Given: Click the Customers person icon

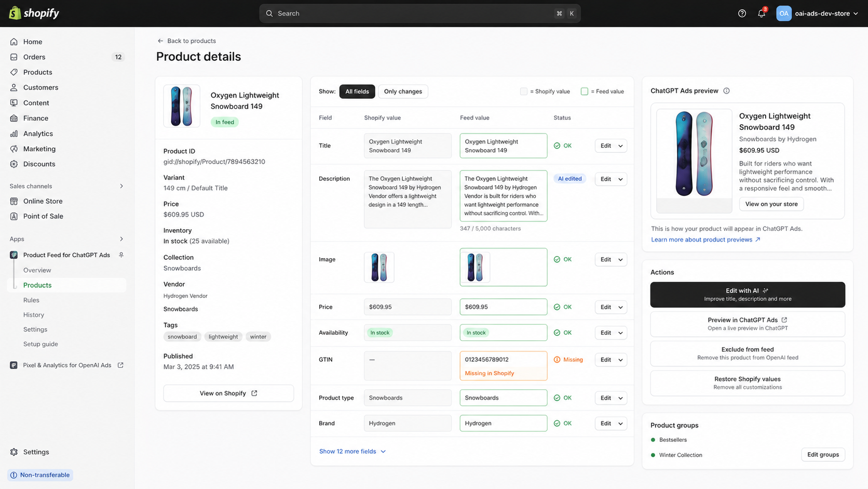Looking at the screenshot, I should 14,87.
